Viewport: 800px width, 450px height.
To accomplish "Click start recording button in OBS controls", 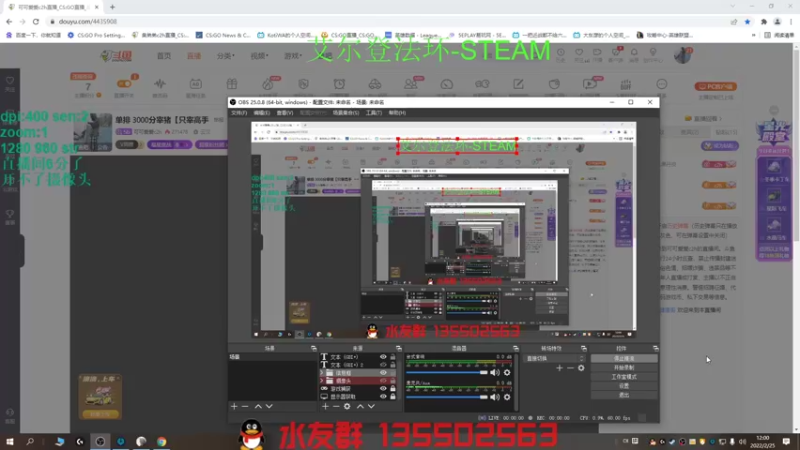I will pos(624,367).
